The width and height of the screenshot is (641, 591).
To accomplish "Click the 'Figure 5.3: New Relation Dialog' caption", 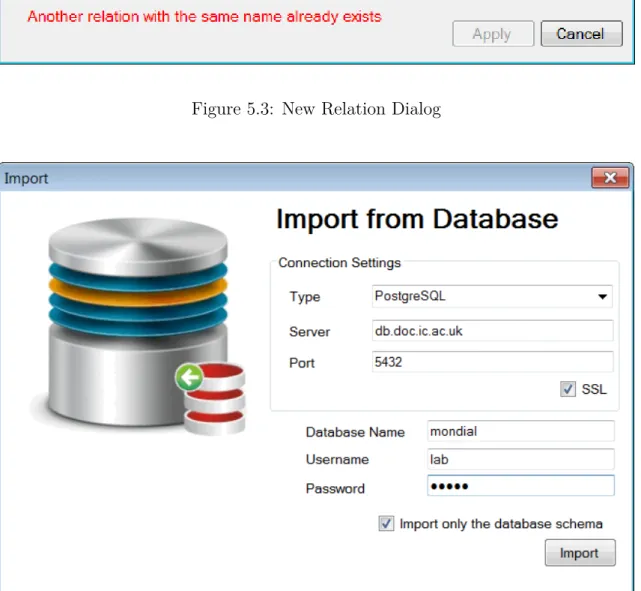I will coord(316,109).
